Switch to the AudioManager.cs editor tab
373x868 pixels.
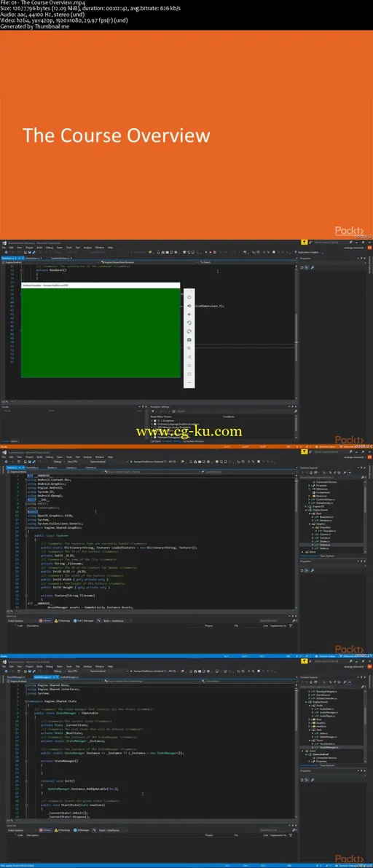pos(70,676)
